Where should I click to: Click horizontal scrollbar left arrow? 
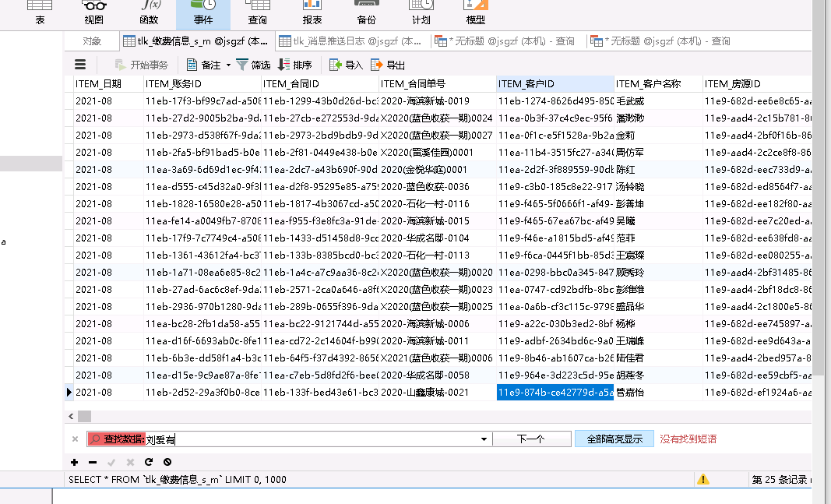[x=71, y=417]
